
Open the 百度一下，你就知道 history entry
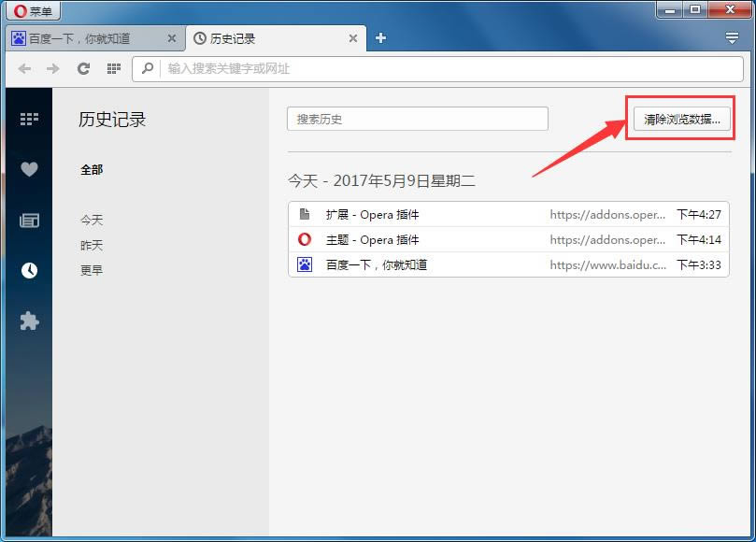[377, 265]
